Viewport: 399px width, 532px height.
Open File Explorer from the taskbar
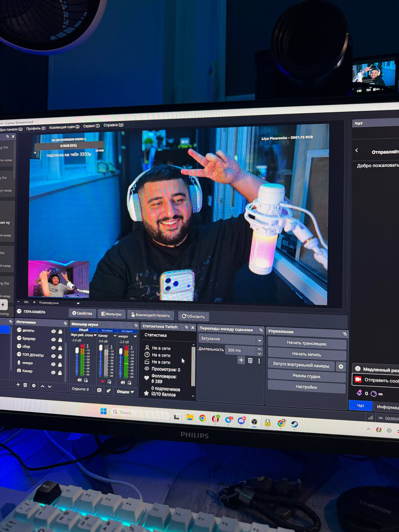(190, 417)
